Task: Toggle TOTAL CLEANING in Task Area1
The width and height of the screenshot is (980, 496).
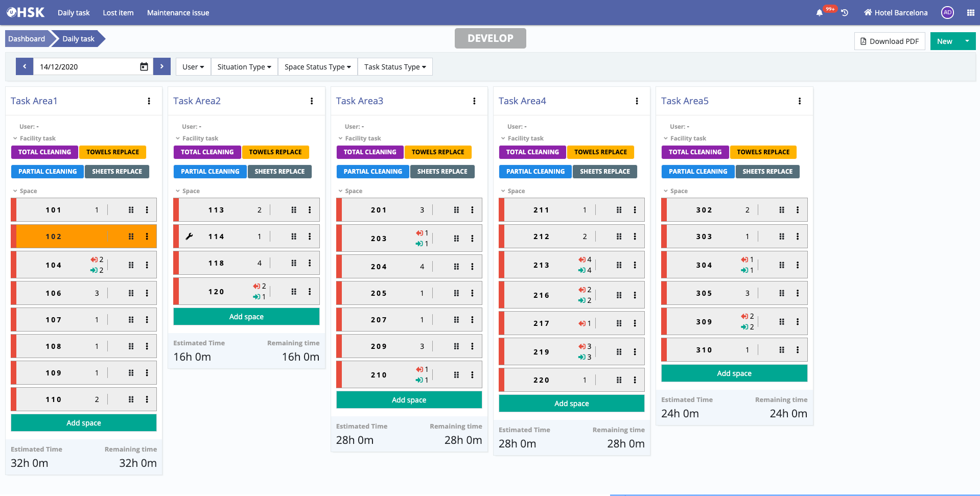Action: [44, 152]
